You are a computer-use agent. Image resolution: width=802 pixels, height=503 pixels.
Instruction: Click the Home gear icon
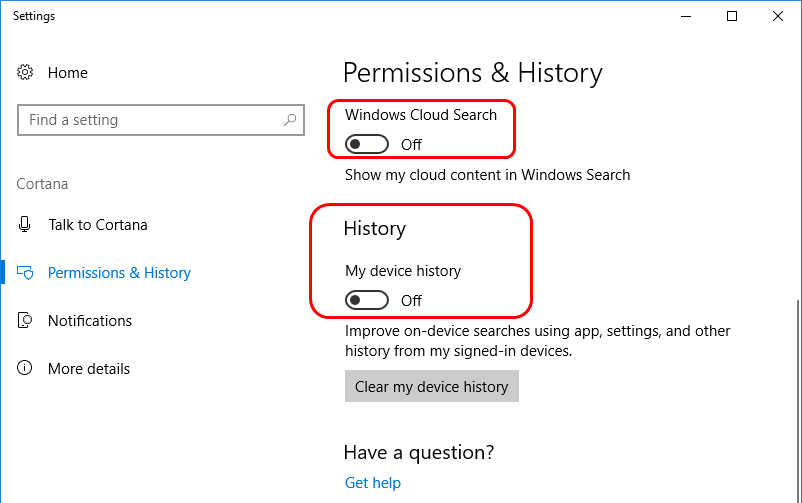point(25,72)
